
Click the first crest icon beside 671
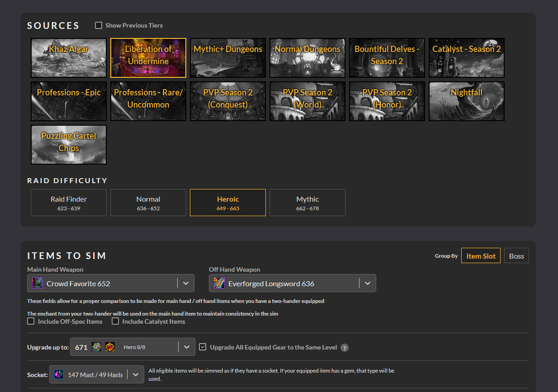96,347
